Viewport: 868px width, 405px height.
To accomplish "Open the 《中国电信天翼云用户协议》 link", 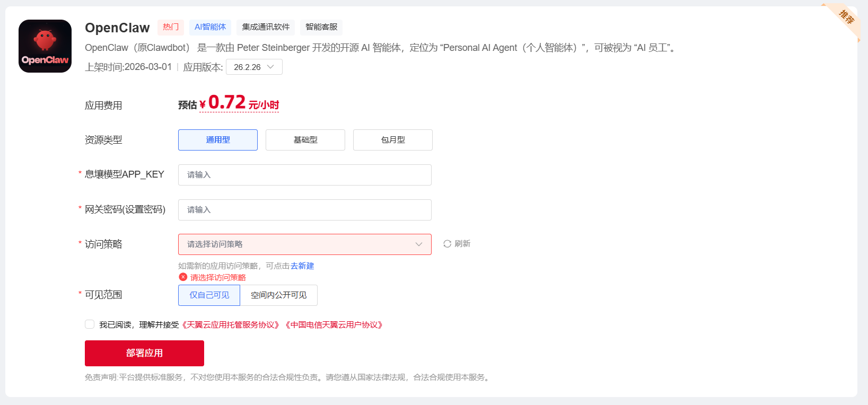I will [x=334, y=325].
